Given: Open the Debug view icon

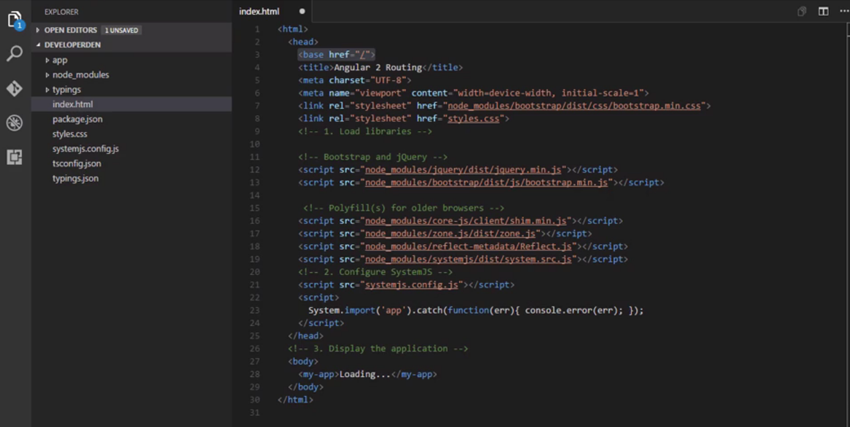Looking at the screenshot, I should (x=15, y=122).
